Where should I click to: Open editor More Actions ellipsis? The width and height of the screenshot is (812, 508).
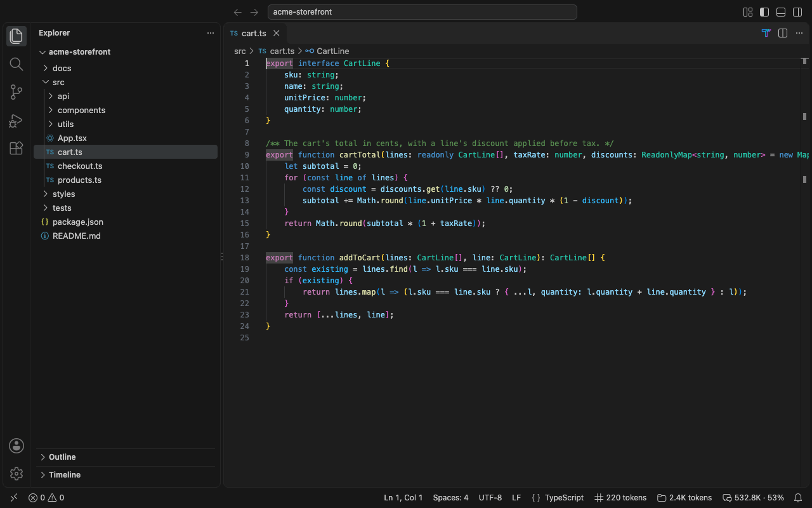[799, 33]
